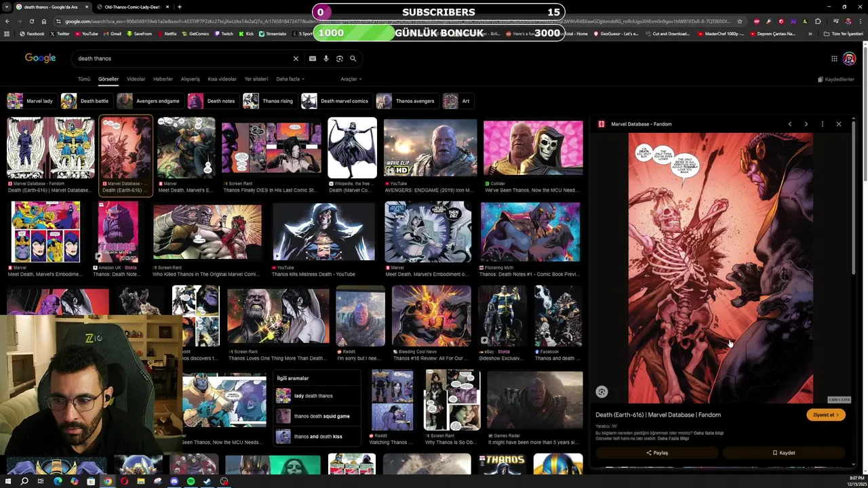
Task: Go to previous image in preview panel
Action: coord(789,124)
